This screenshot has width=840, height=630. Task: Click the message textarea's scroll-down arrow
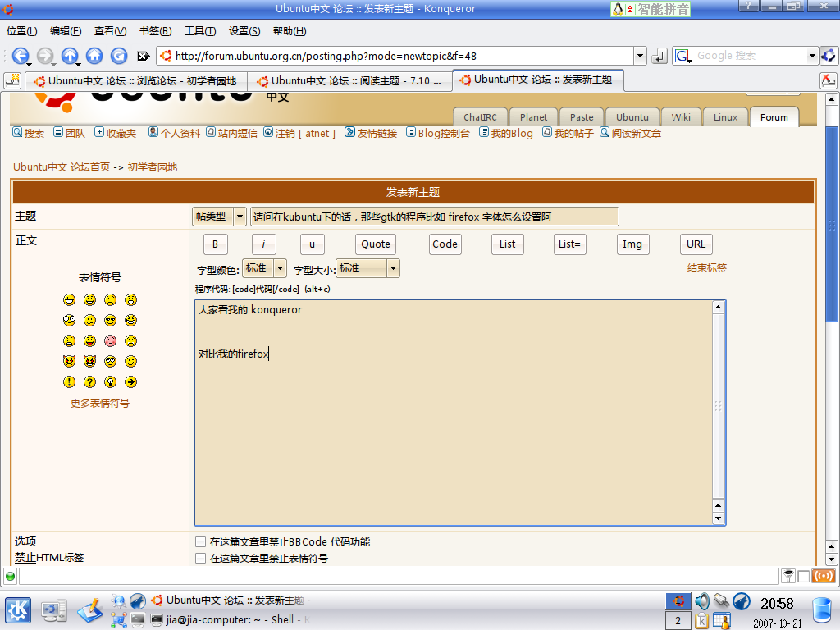tap(719, 518)
